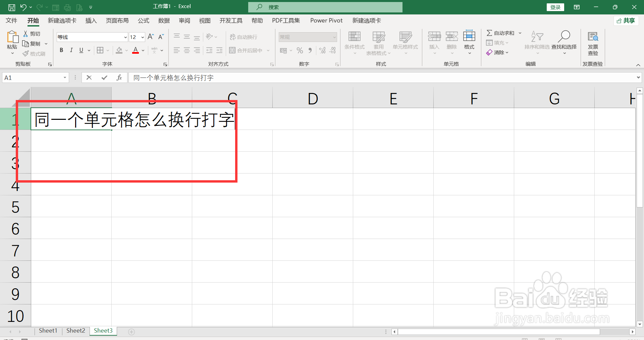
Task: Switch to the Power Pivot tab
Action: tap(326, 20)
